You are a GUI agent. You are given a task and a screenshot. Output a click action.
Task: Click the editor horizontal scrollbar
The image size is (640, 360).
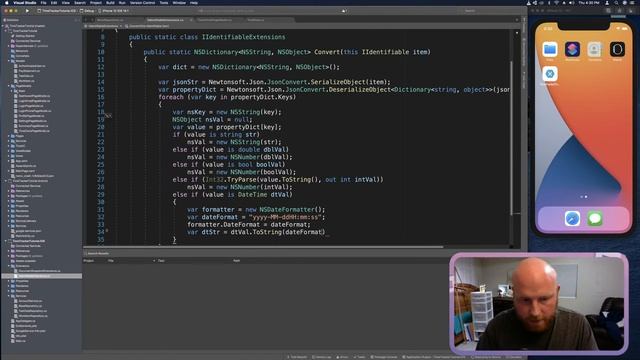263,247
